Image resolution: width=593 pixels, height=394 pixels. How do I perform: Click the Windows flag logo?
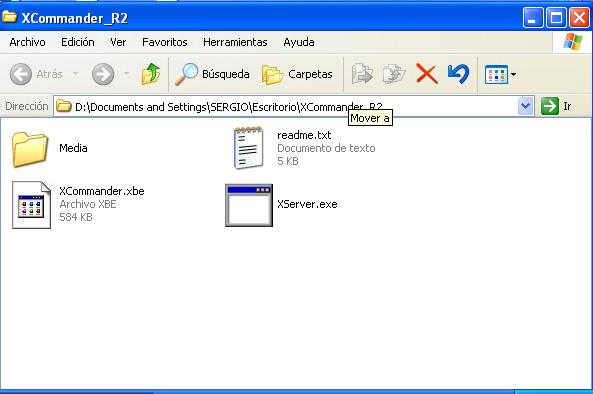tap(573, 42)
